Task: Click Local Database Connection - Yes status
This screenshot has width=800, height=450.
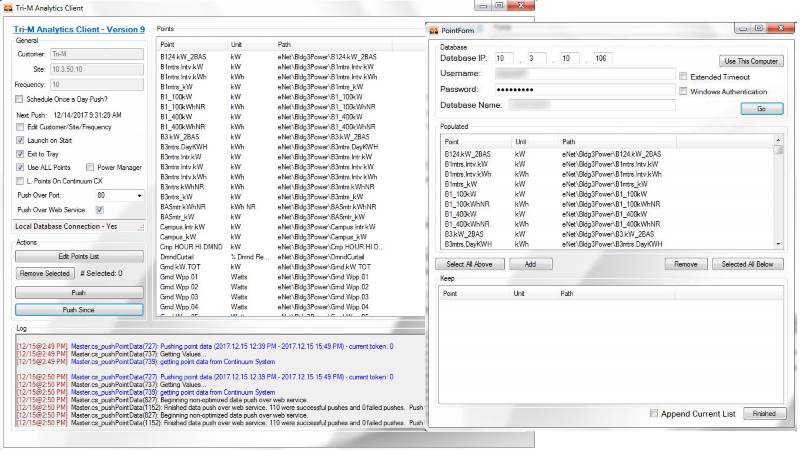Action: 66,226
